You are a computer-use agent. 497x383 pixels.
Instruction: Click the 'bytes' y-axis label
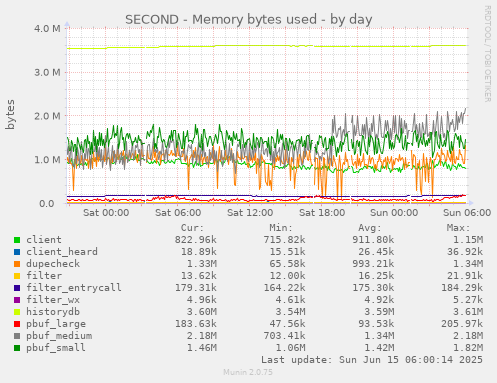click(x=10, y=114)
